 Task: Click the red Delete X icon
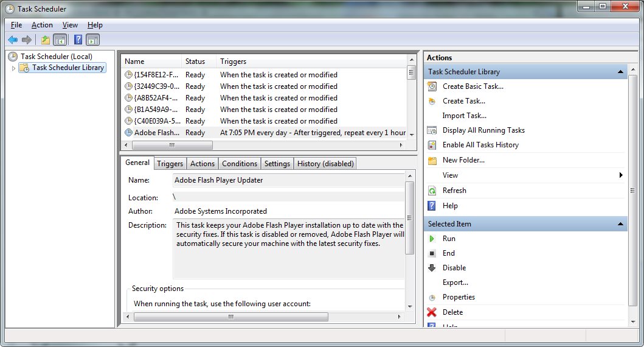tap(432, 312)
